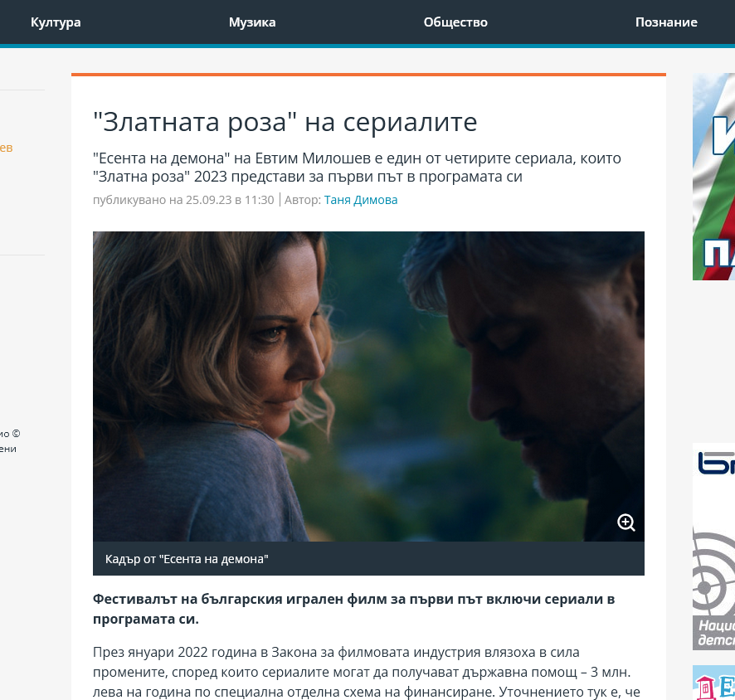Image resolution: width=735 pixels, height=700 pixels.
Task: Click the Bulgarian flag banner ad
Action: pyautogui.click(x=713, y=176)
